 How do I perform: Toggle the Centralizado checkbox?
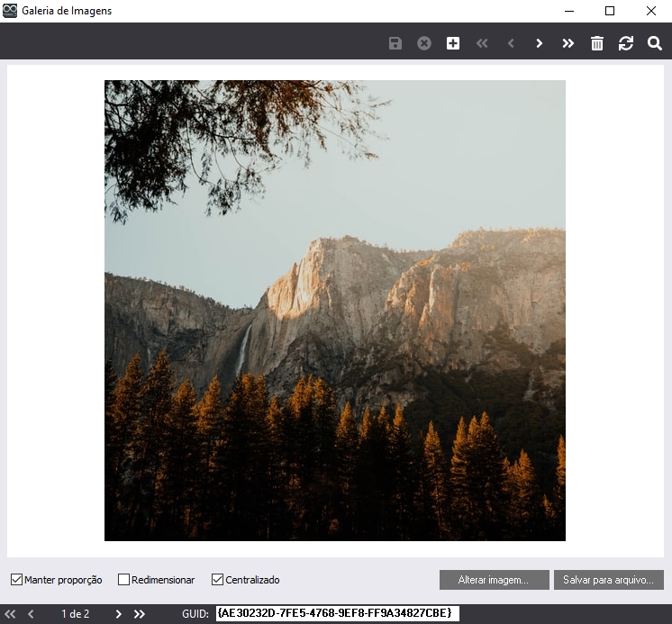click(217, 580)
